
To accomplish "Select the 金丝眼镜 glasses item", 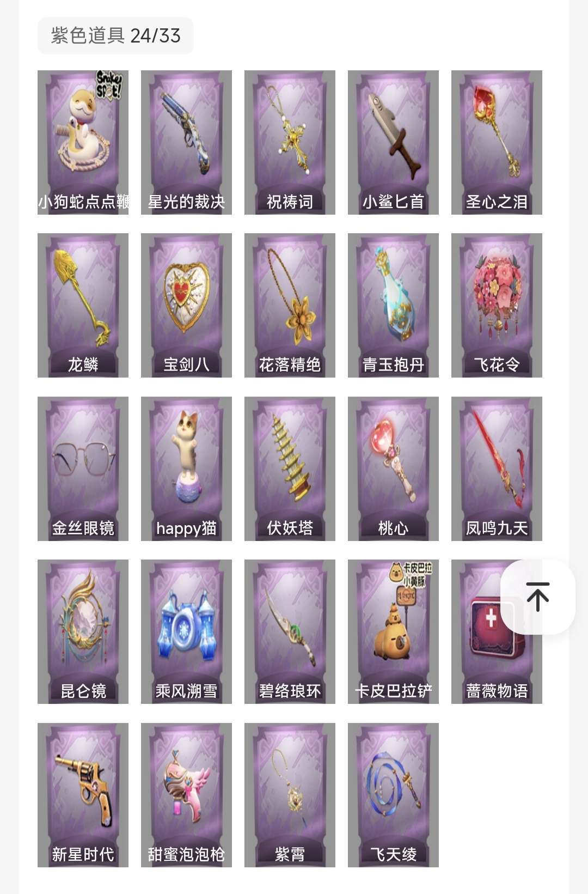I will [x=83, y=469].
